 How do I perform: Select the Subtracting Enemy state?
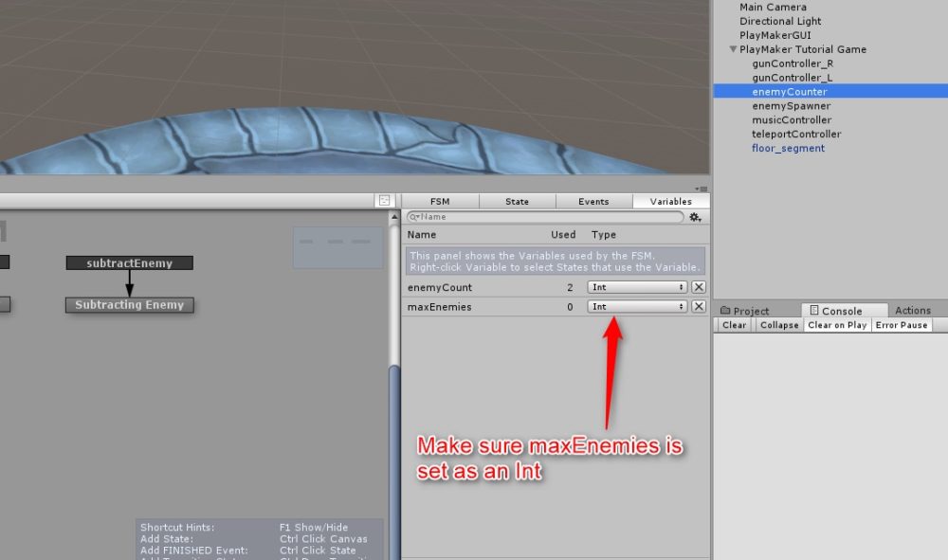tap(129, 304)
